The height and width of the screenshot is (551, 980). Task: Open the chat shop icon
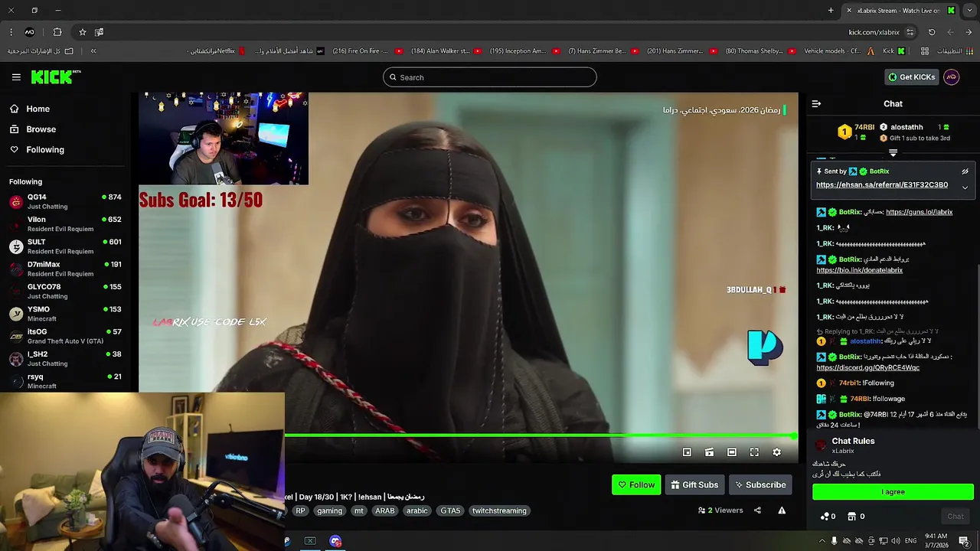851,517
